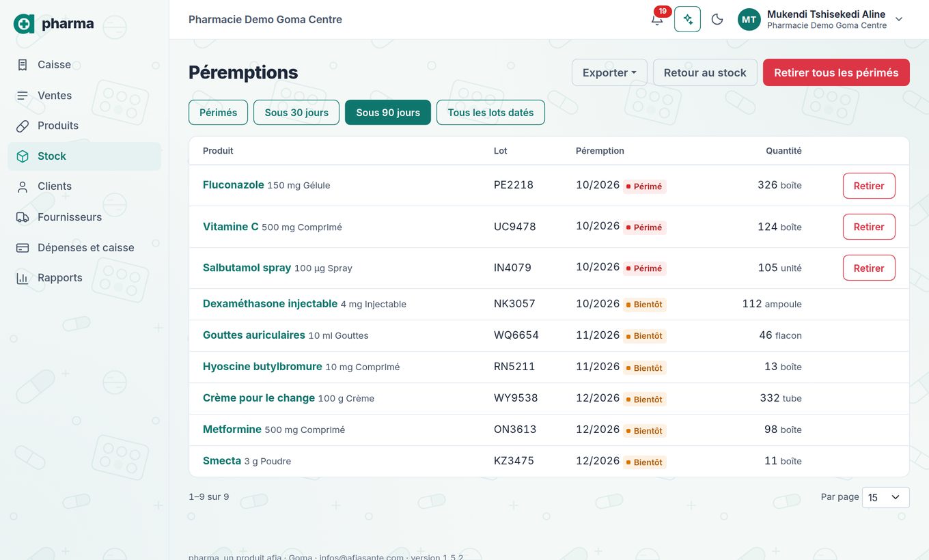Image resolution: width=929 pixels, height=560 pixels.
Task: Click lot number PE2218
Action: tap(514, 185)
